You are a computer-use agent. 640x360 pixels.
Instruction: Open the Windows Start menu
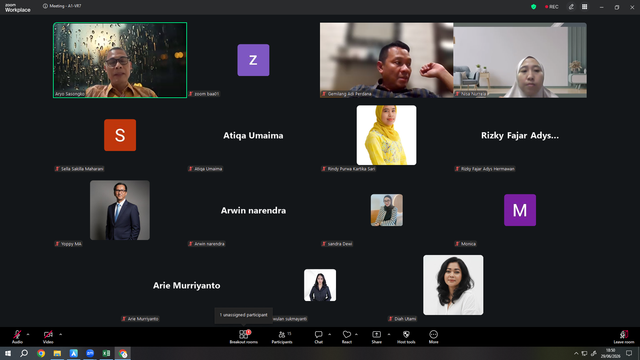click(8, 353)
